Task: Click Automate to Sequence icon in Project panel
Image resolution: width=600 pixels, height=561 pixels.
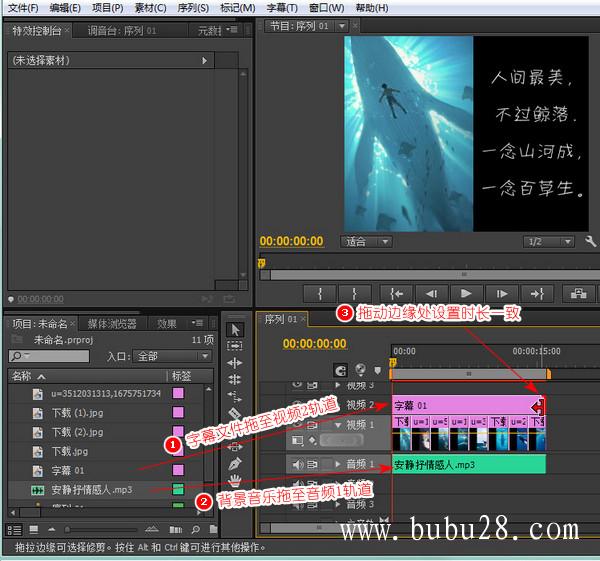Action: click(175, 530)
